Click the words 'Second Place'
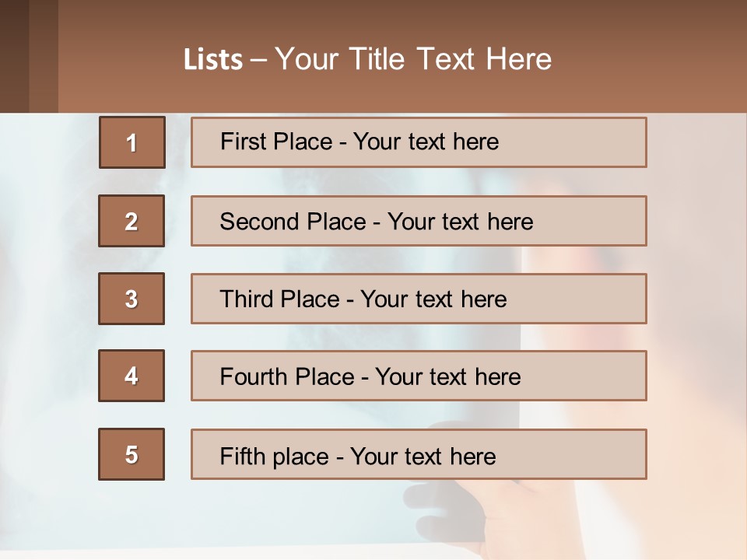The width and height of the screenshot is (747, 560). pyautogui.click(x=293, y=222)
